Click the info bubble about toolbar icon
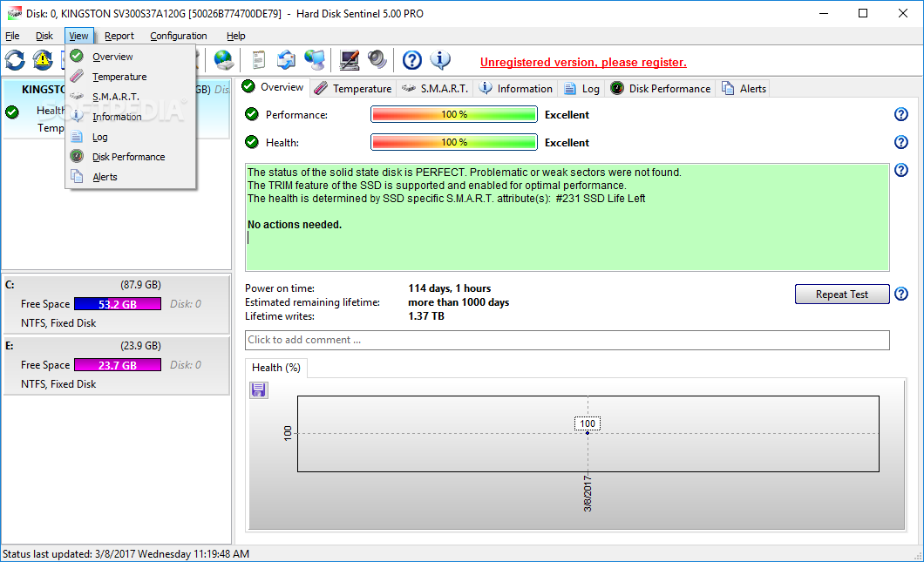Screen dimensions: 924x562 click(440, 59)
